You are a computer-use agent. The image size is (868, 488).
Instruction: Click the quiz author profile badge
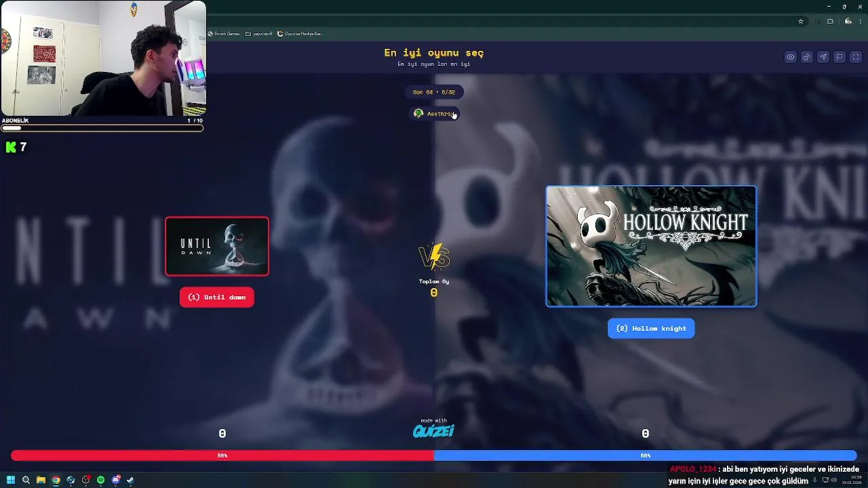point(434,113)
